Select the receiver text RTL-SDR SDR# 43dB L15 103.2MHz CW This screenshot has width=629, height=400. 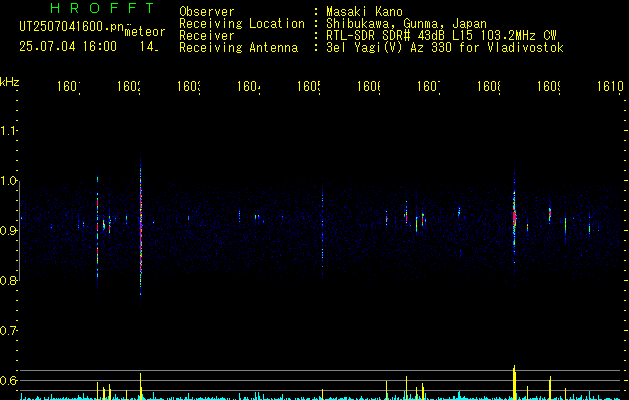point(441,36)
